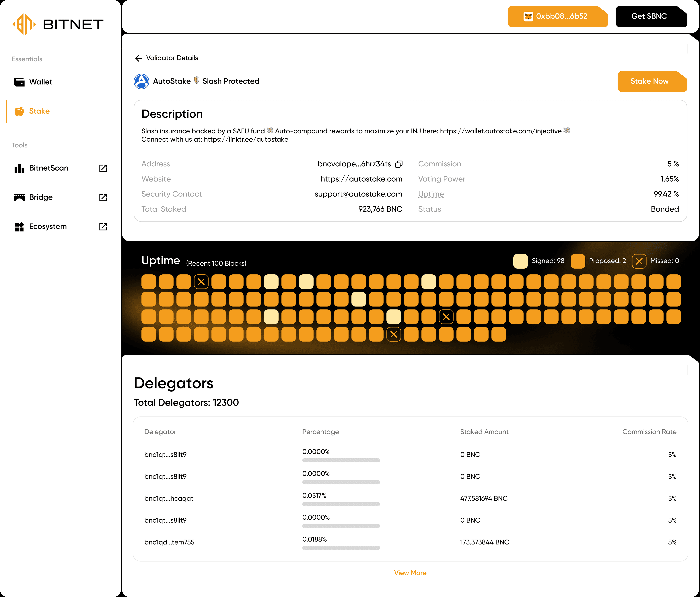
Task: Open the https://autostake.com website link
Action: point(361,179)
